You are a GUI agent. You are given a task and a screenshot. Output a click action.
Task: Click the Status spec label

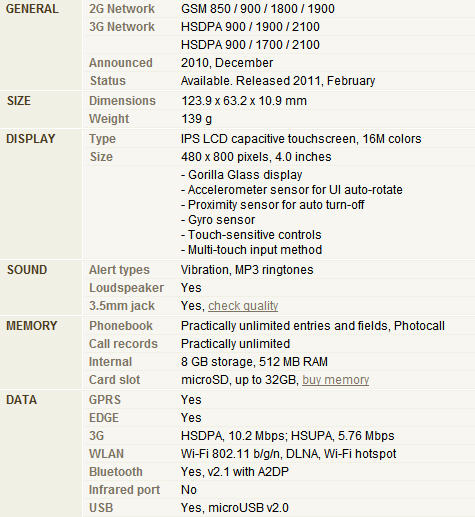click(x=108, y=81)
